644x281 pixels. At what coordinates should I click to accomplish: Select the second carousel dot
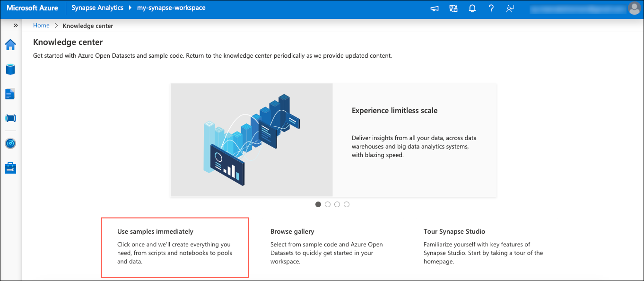pyautogui.click(x=328, y=204)
